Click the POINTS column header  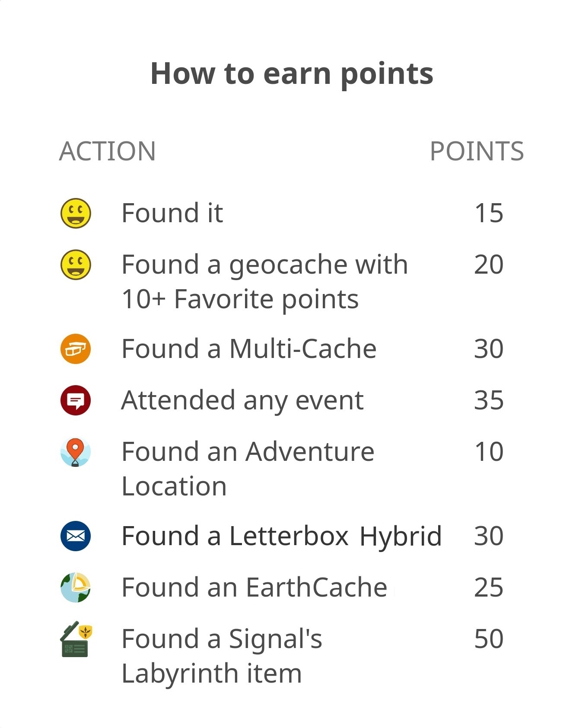point(477,151)
